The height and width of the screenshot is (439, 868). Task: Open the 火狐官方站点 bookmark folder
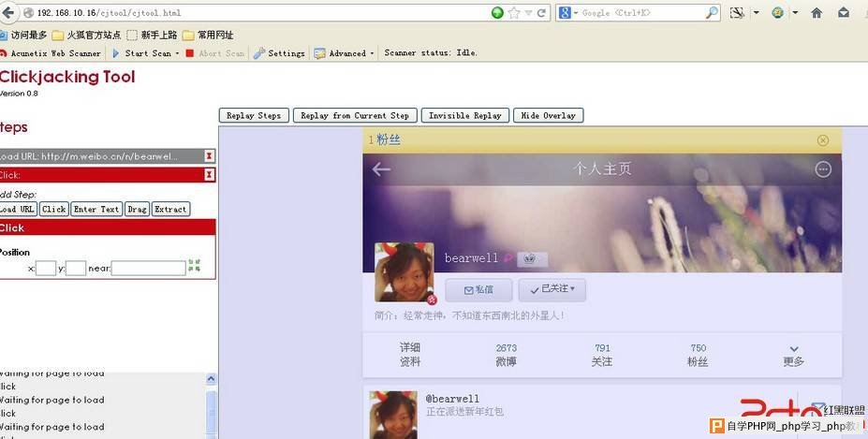pyautogui.click(x=86, y=35)
